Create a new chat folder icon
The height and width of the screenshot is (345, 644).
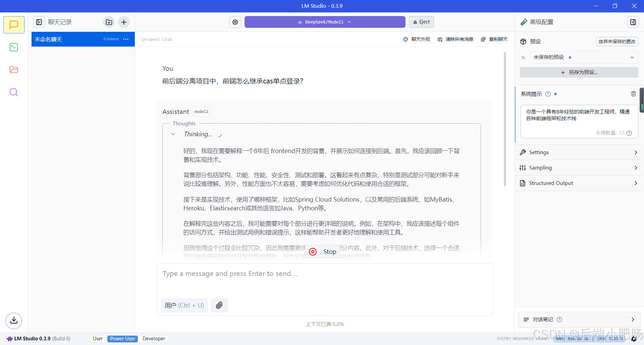tap(109, 22)
